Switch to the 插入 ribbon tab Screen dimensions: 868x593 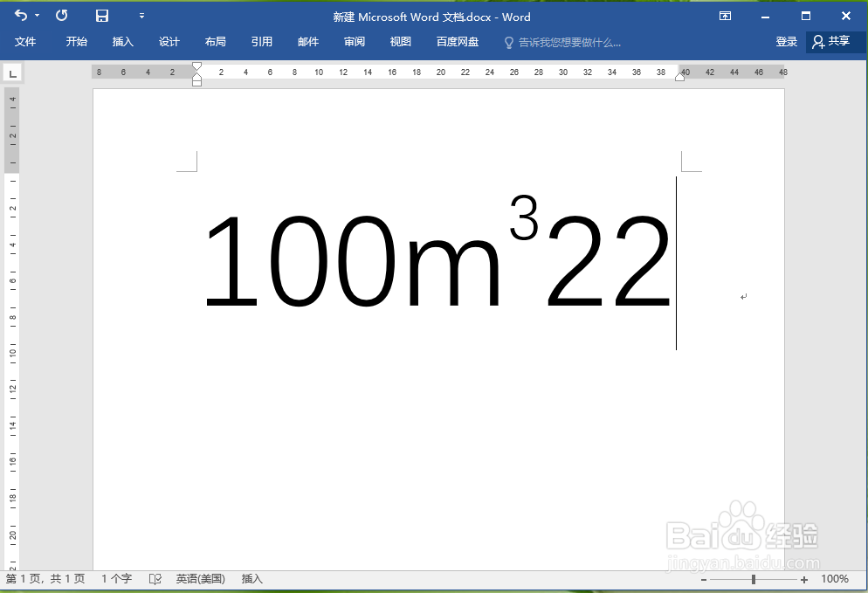122,41
